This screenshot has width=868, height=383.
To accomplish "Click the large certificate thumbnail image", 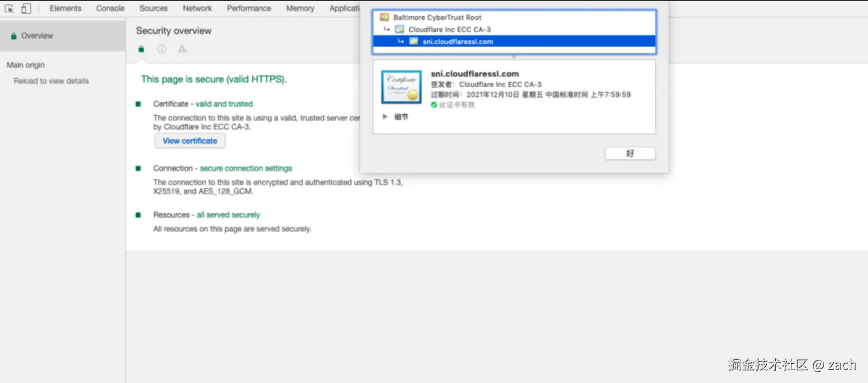I will coord(402,87).
